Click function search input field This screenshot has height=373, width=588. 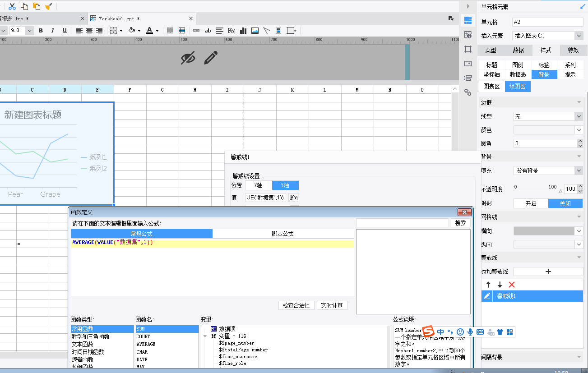[402, 223]
